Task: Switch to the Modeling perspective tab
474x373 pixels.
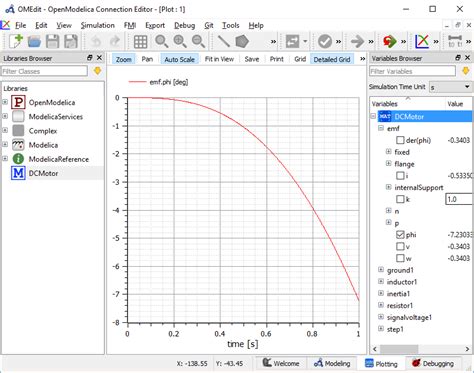Action: (332, 363)
